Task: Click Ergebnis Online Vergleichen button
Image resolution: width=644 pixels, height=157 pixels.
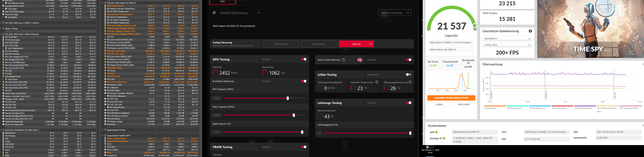Action: (x=451, y=98)
